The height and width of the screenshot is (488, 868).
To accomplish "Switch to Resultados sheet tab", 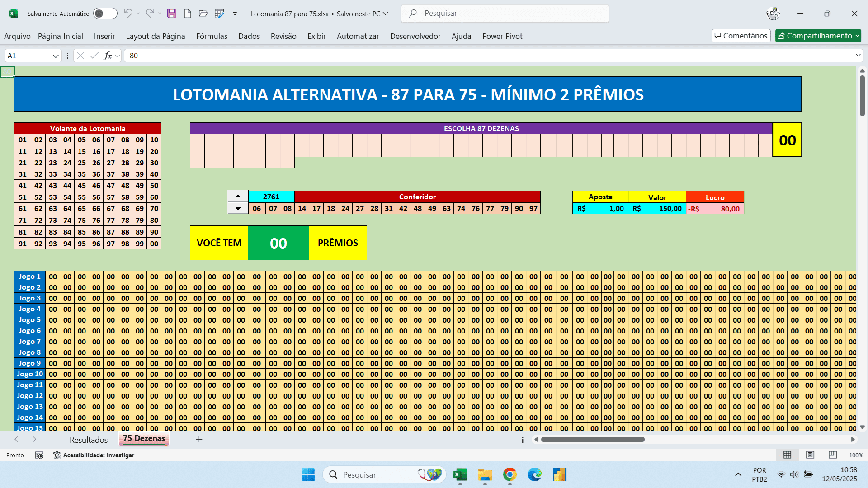I will coord(89,440).
